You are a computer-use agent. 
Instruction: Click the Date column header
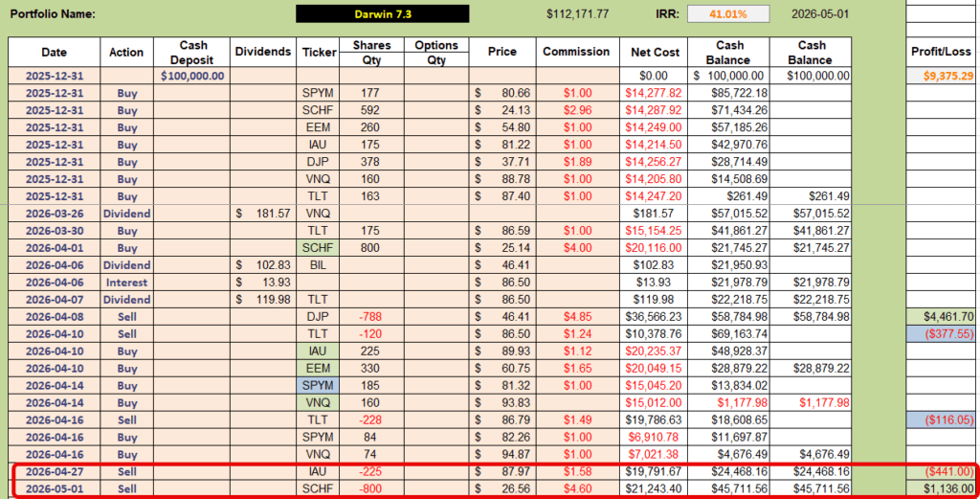(x=54, y=52)
